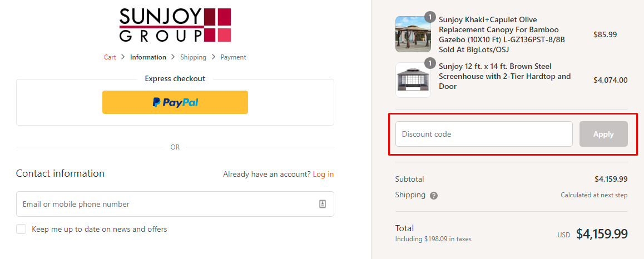Select the Shipping breadcrumb step
The height and width of the screenshot is (259, 644).
(193, 57)
